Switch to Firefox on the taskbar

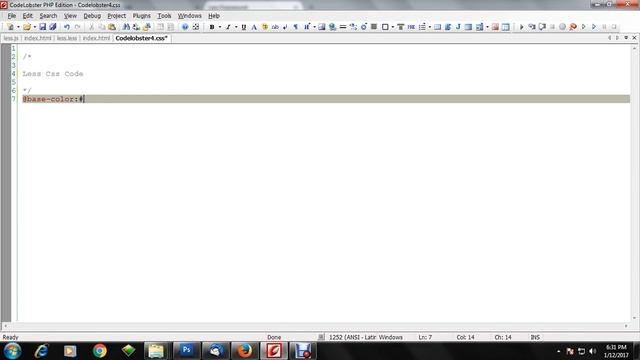[x=245, y=351]
